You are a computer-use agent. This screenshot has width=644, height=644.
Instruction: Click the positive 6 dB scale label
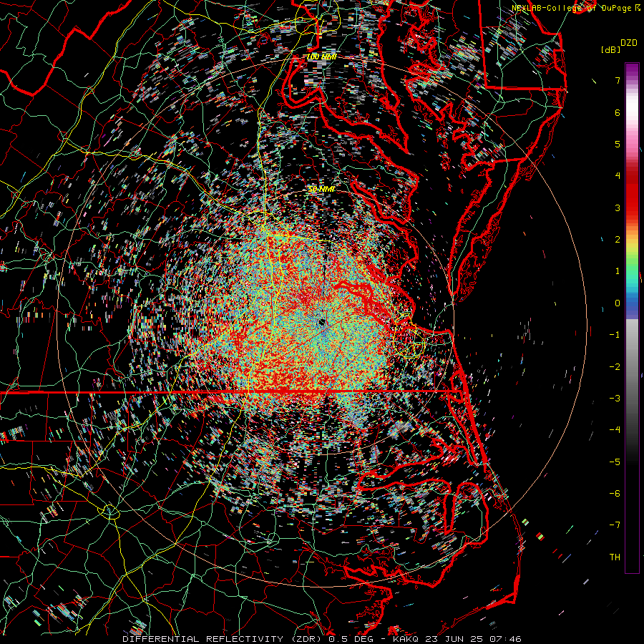[x=618, y=112]
